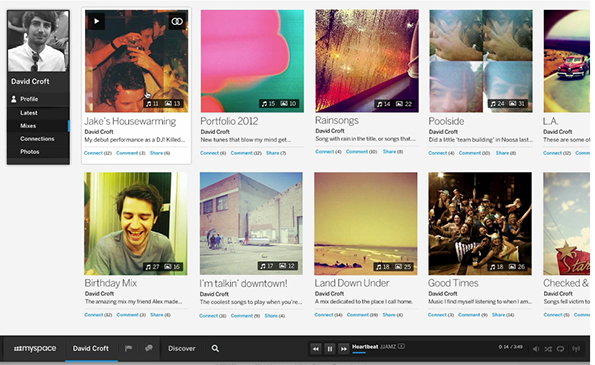The image size is (595, 365).
Task: Click the photo count badge on Land Down Under
Action: 404,267
